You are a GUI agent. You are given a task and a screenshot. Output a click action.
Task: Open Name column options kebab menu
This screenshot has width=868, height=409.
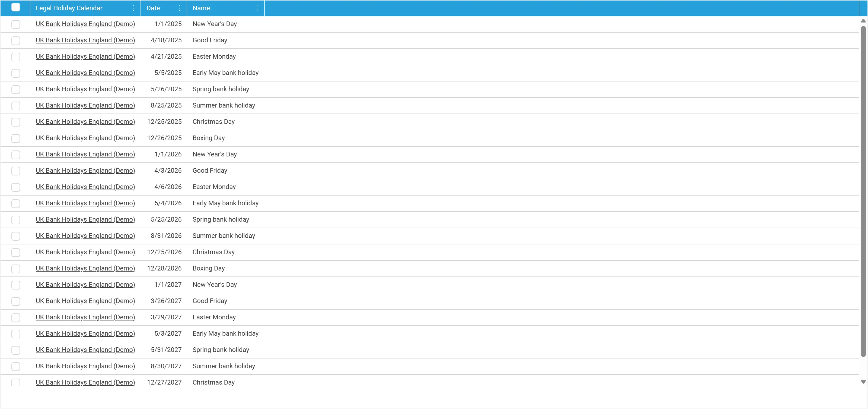[257, 8]
